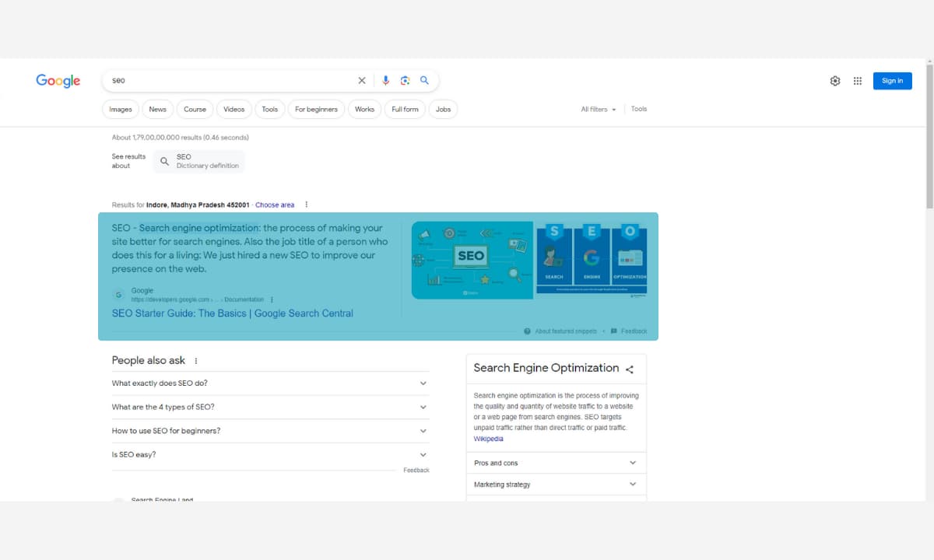Click About 1,79,00,00,000 results text
The height and width of the screenshot is (560, 934).
pos(181,138)
